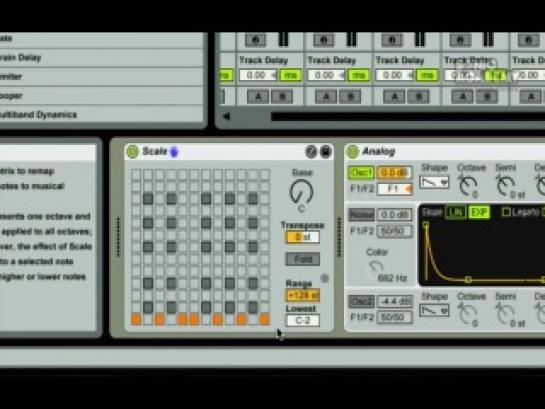Click the round button above the leftmost Track Delay
Screen dimensions: 545x409
pos(255,40)
